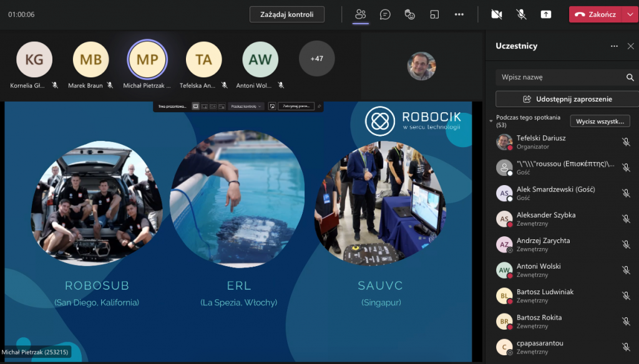Image resolution: width=639 pixels, height=364 pixels.
Task: Click the 01:00:06 meeting timer
Action: click(x=21, y=14)
